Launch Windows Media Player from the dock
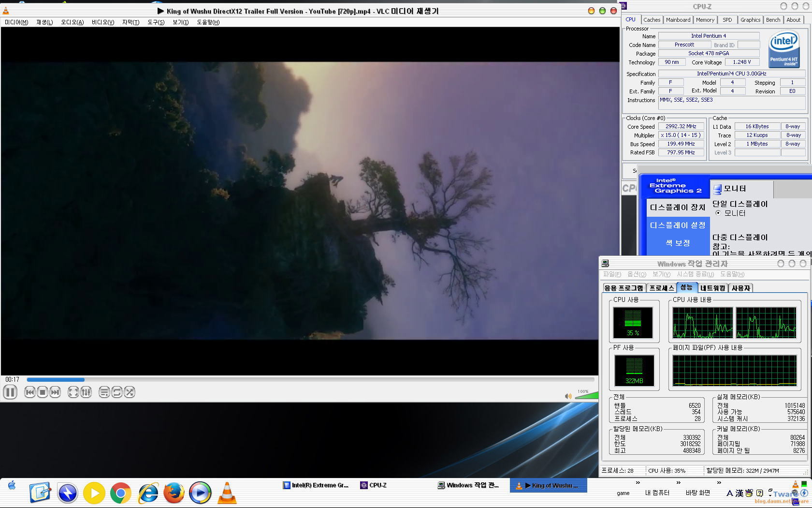Screen dimensions: 812x508 pyautogui.click(x=200, y=493)
